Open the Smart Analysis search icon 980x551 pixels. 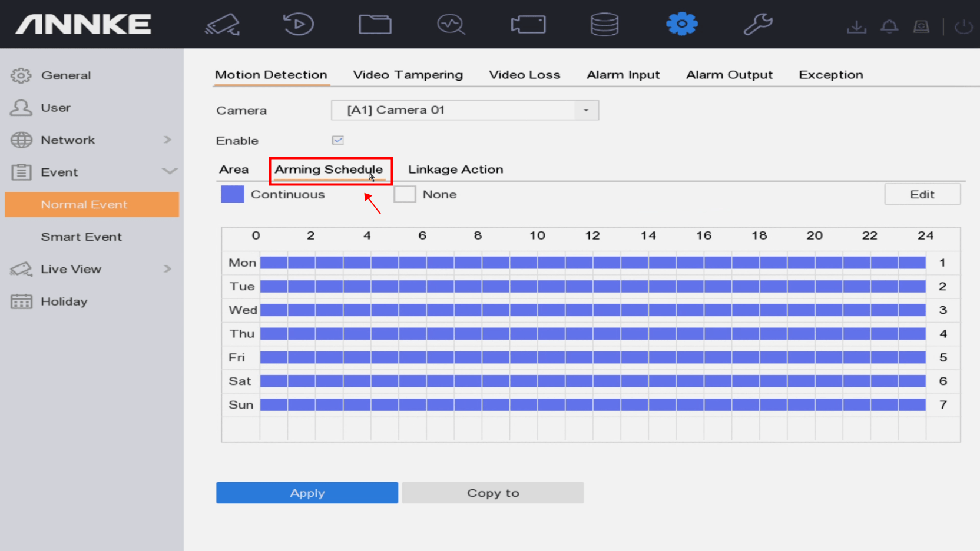pyautogui.click(x=451, y=25)
